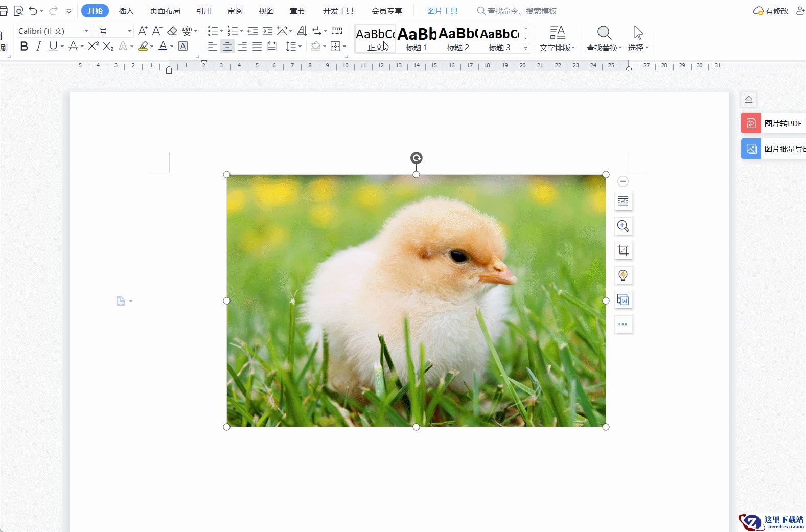The height and width of the screenshot is (532, 806).
Task: Toggle center alignment
Action: point(227,47)
